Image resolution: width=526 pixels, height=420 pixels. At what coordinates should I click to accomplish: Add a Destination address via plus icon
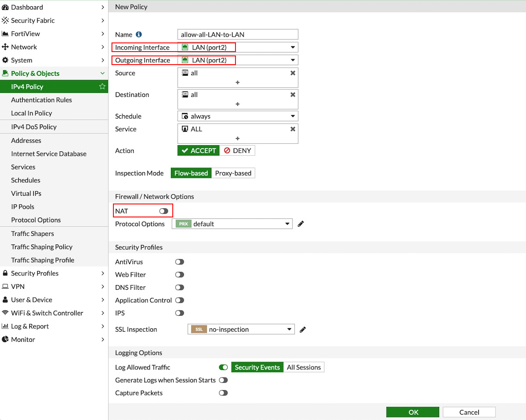237,104
